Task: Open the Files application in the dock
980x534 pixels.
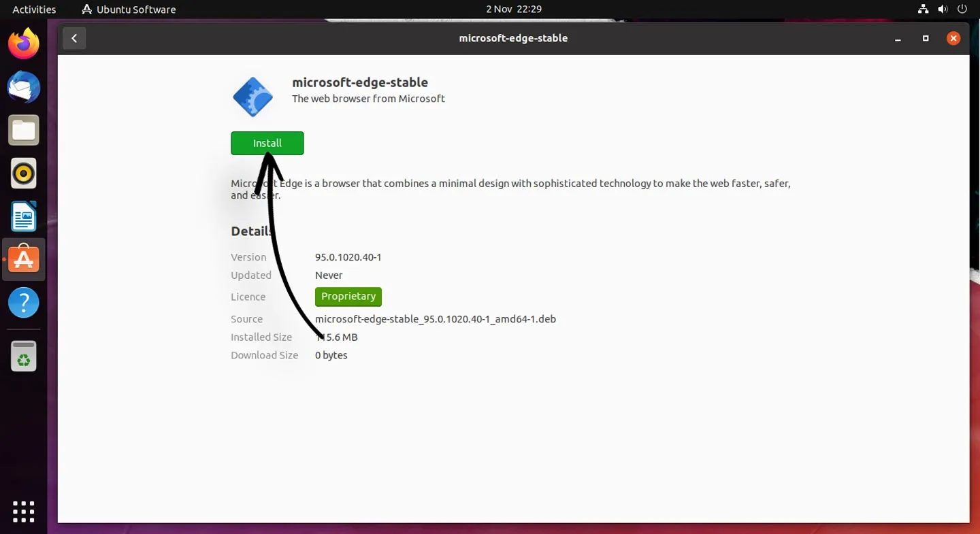Action: pos(23,129)
